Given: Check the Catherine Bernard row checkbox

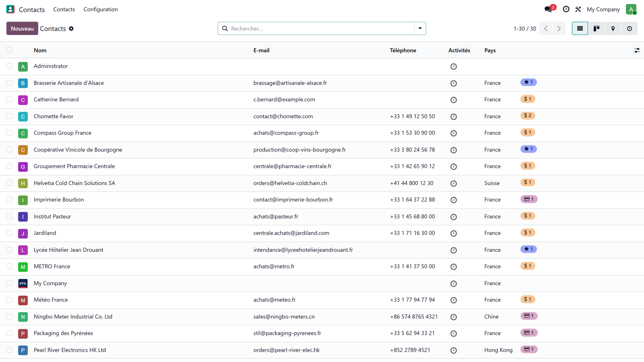Looking at the screenshot, I should coord(9,99).
